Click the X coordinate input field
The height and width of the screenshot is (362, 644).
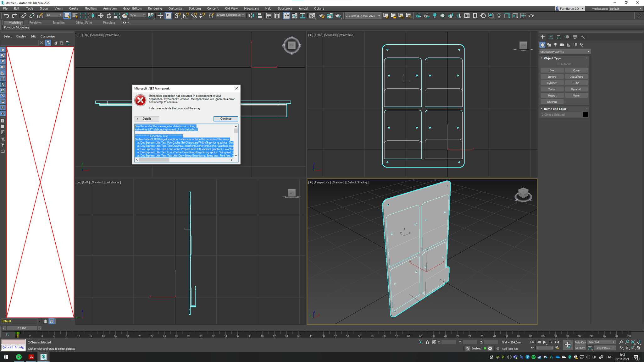(x=449, y=342)
